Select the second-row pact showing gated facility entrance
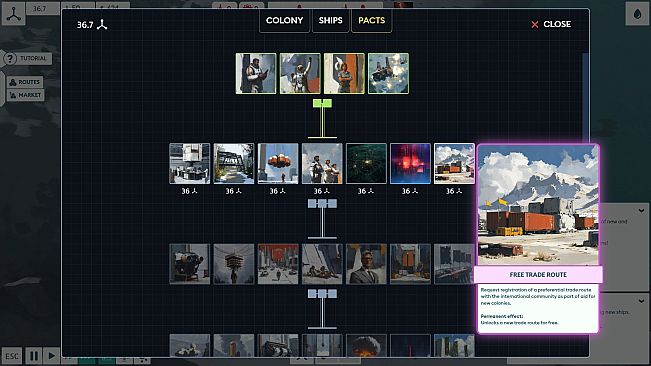 234,163
